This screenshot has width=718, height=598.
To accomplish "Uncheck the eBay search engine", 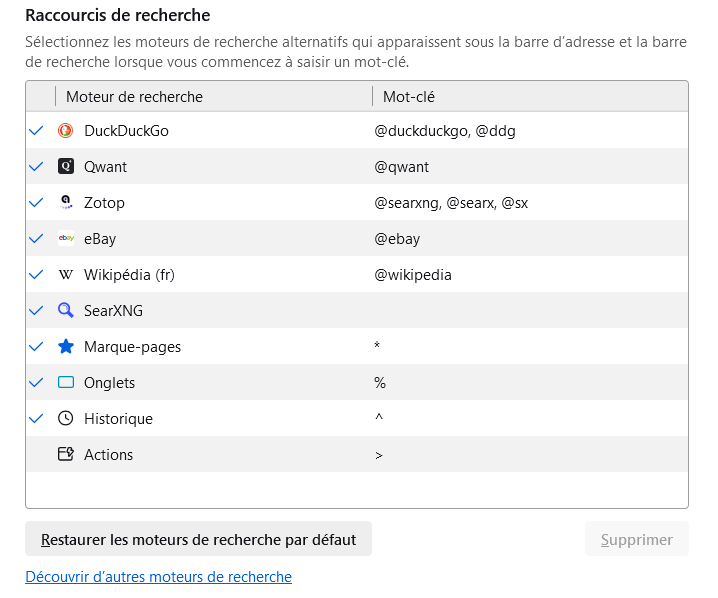I will coord(37,239).
